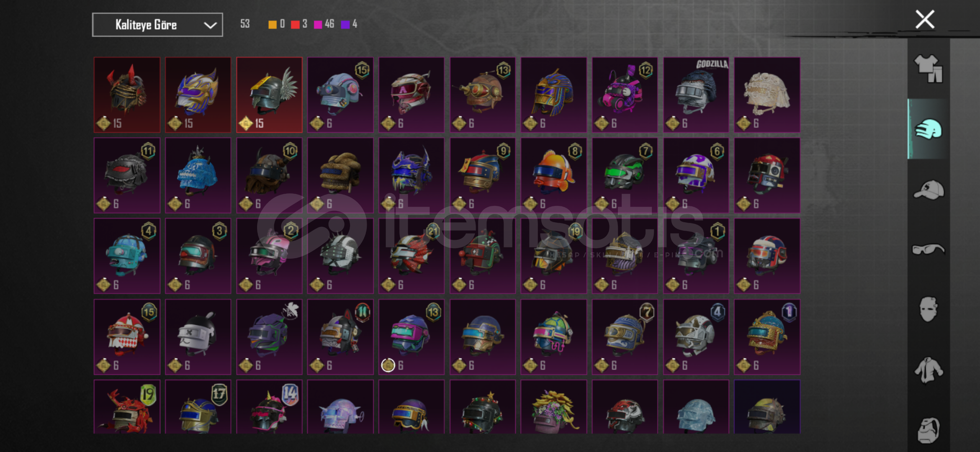The image size is (980, 452).
Task: Expand sorting options via the chevron arrow
Action: pos(210,25)
